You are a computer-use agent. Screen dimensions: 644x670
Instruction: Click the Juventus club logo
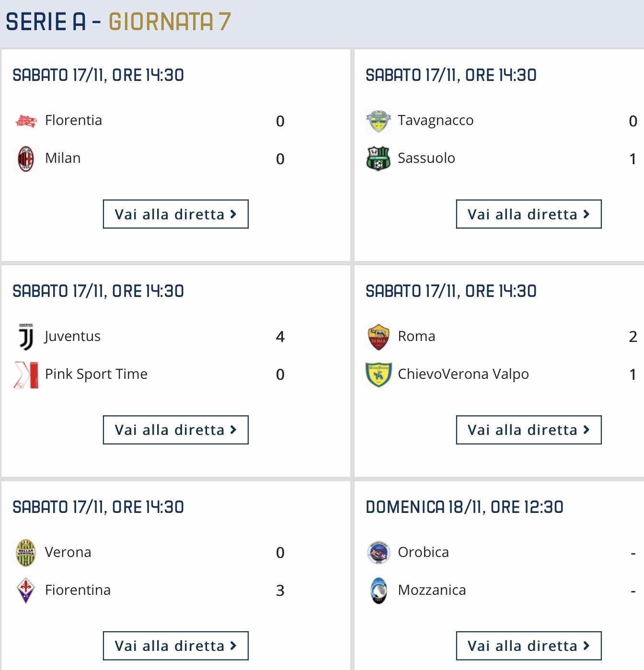tap(26, 337)
